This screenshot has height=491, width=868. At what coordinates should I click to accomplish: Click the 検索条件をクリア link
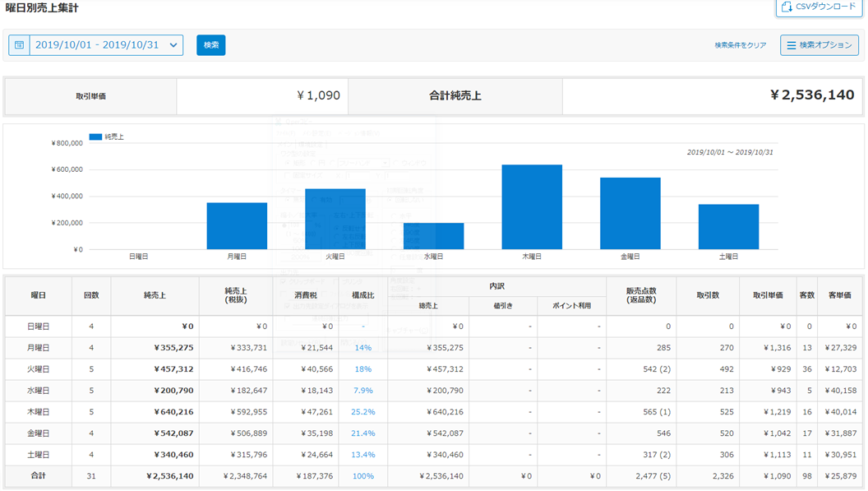[740, 45]
